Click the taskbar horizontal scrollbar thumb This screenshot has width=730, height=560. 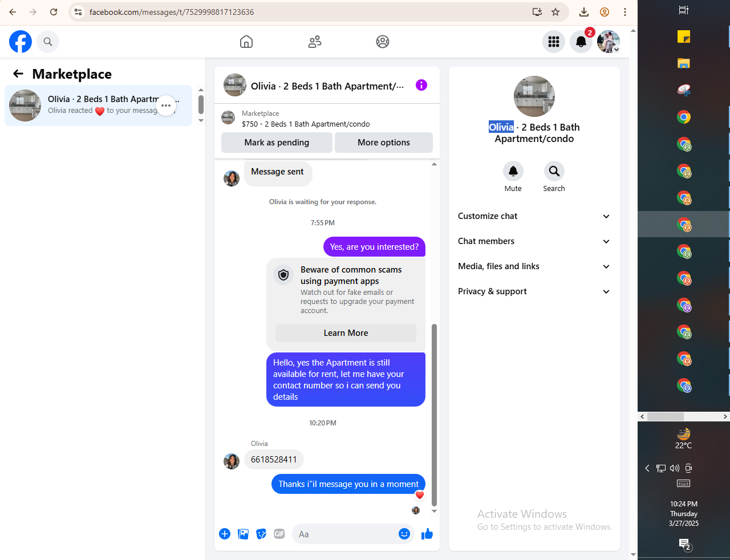pos(665,417)
